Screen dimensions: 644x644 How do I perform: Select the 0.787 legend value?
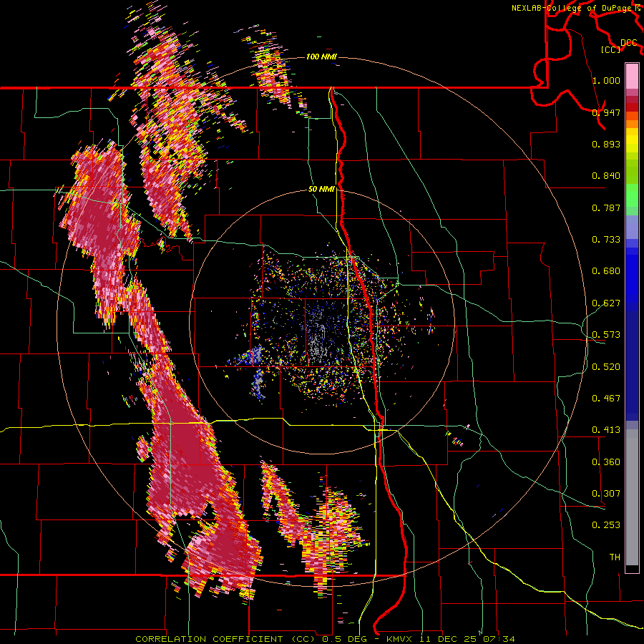tap(606, 208)
